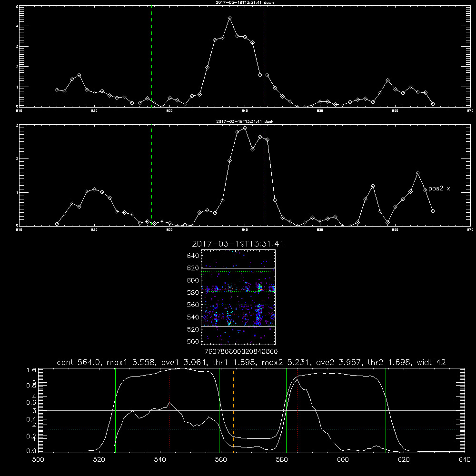Click green vertical line just after 580
Screen dimensions: 476x476
(286, 410)
